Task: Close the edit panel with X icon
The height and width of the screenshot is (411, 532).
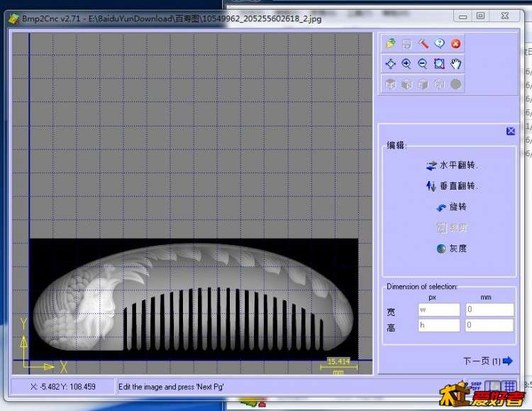Action: 511,131
